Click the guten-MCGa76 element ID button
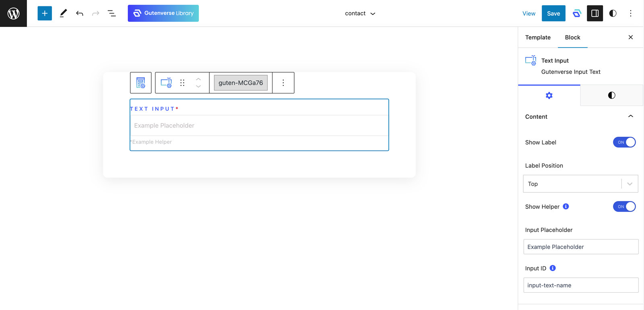This screenshot has width=644, height=310. pyautogui.click(x=241, y=83)
